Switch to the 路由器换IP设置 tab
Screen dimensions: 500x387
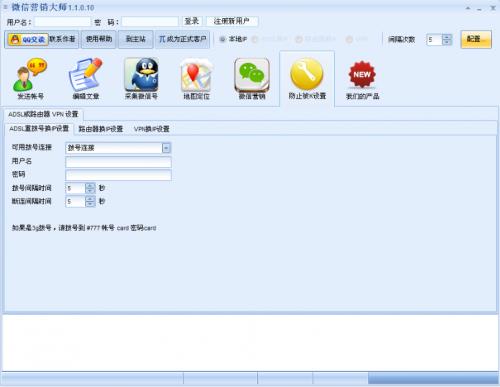[x=101, y=129]
